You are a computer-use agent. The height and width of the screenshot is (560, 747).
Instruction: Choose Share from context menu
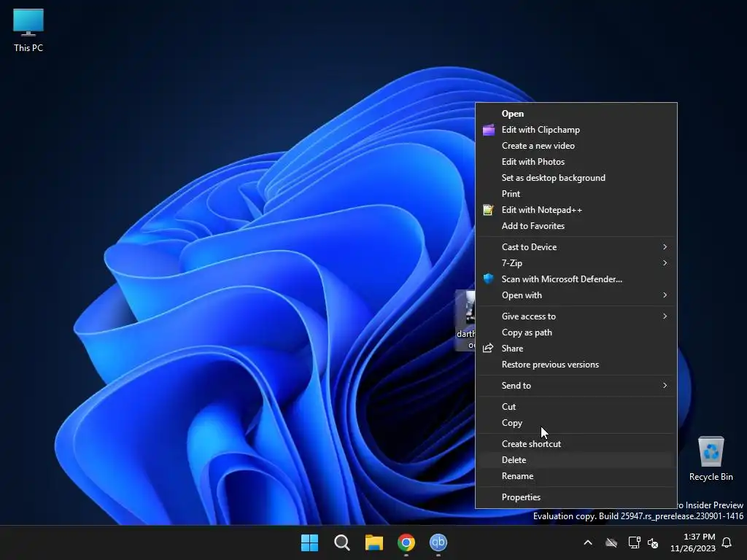pos(576,348)
